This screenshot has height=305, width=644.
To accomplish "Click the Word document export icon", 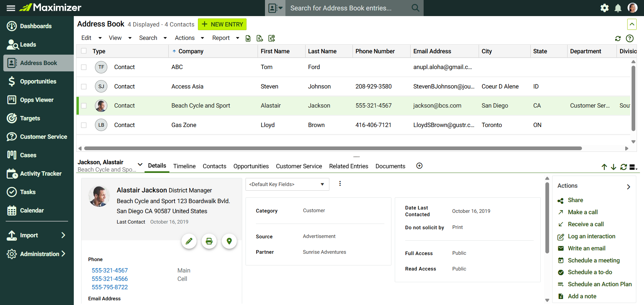I will pos(248,38).
